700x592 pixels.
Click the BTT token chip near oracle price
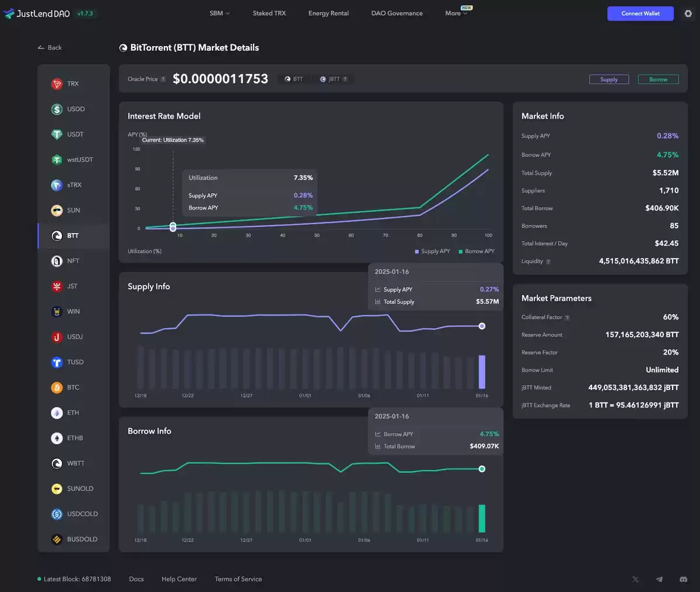coord(294,79)
